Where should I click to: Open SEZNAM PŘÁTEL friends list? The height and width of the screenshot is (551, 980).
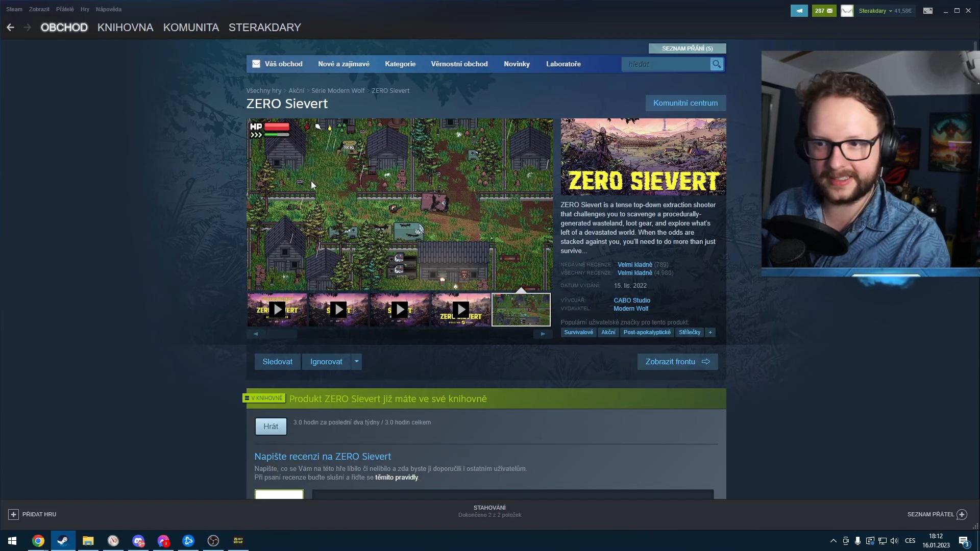937,514
